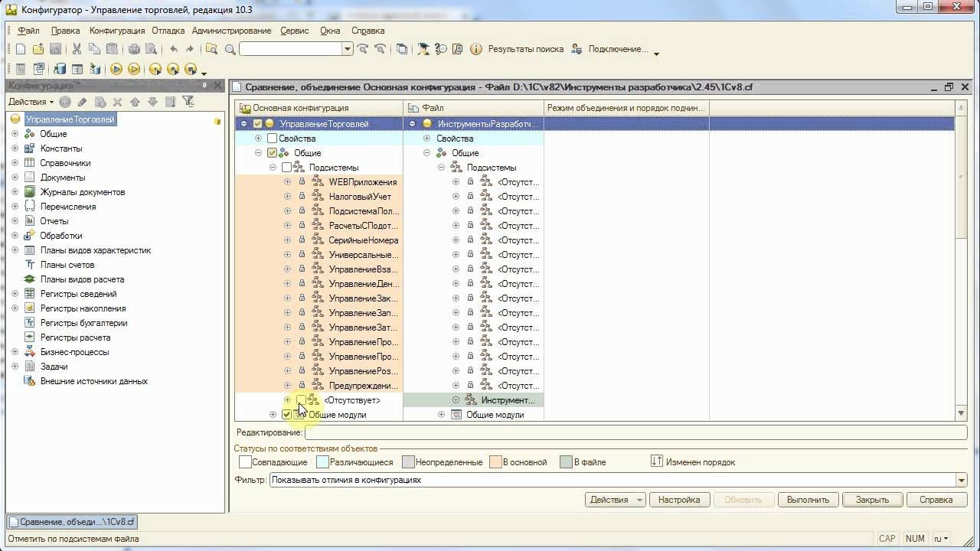The width and height of the screenshot is (980, 551).
Task: Click the toolbar search text field
Action: pyautogui.click(x=290, y=49)
